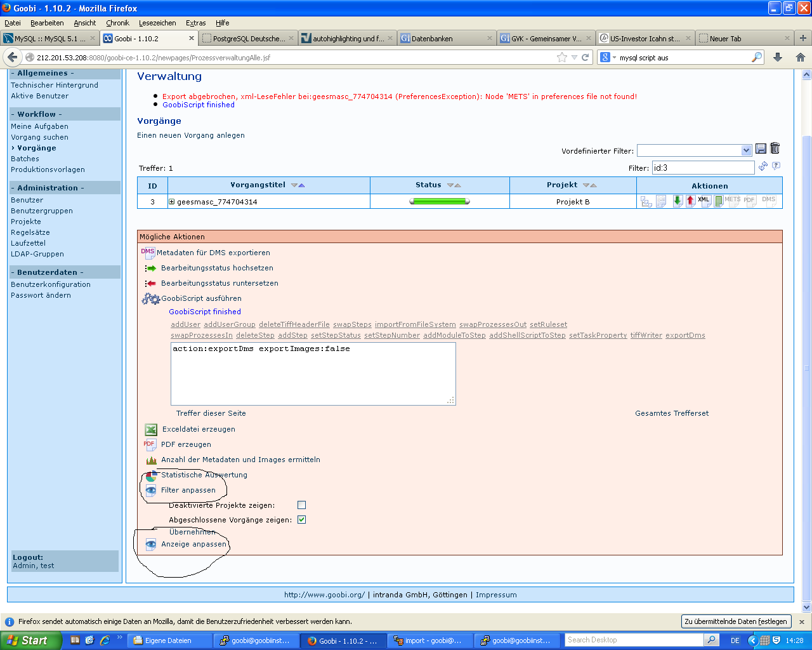The image size is (812, 650).
Task: Sort by Status using its sort arrows
Action: point(454,185)
